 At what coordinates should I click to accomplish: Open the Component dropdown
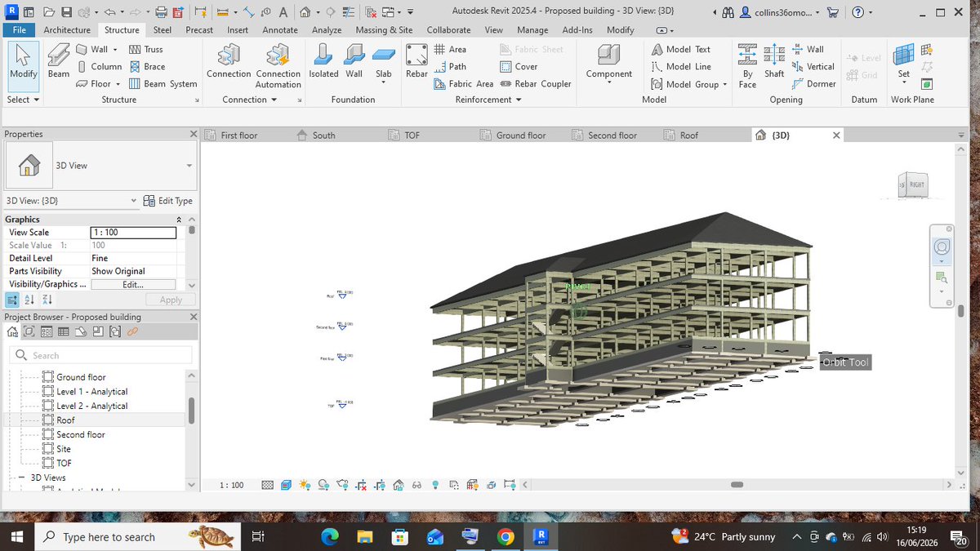click(x=608, y=82)
